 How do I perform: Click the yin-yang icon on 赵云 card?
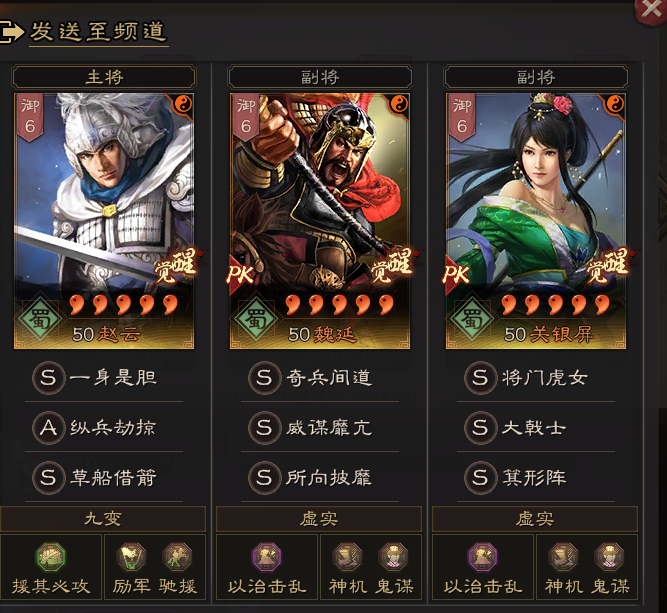pyautogui.click(x=183, y=104)
